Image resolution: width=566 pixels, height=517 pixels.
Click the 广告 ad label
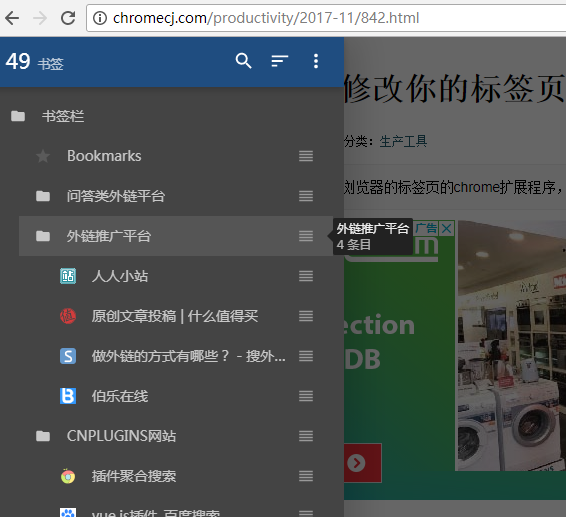coord(426,229)
